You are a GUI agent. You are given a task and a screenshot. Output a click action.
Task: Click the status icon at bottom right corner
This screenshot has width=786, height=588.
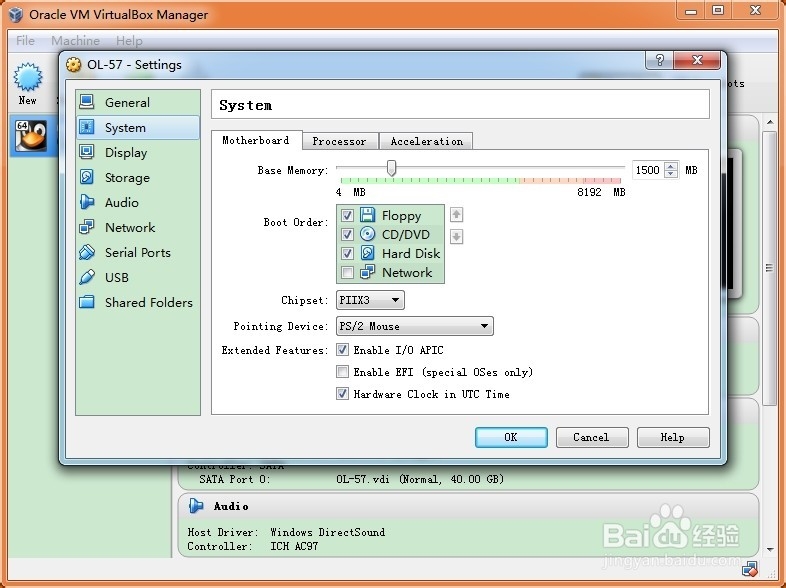click(750, 568)
